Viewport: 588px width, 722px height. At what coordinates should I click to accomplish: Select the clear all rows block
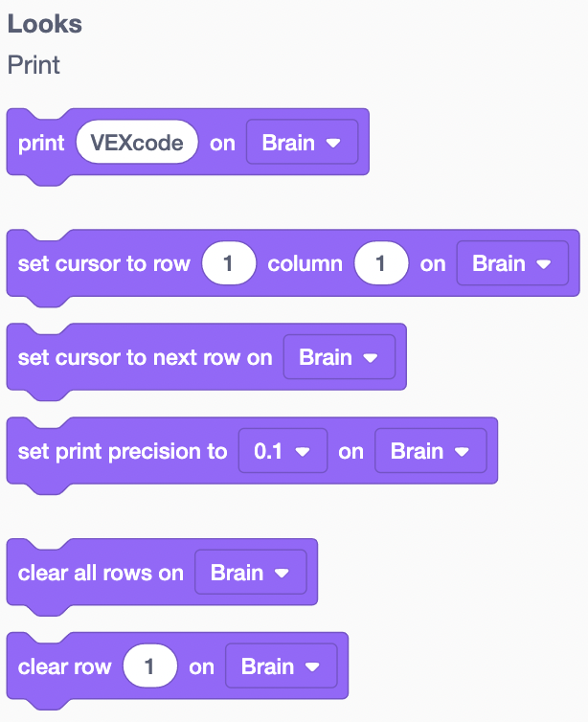[x=100, y=574]
